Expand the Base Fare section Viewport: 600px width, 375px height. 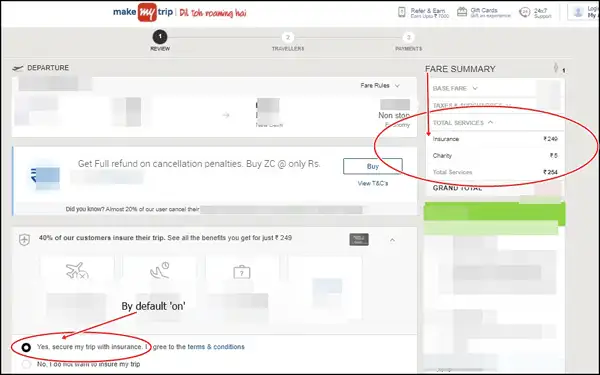(x=455, y=88)
